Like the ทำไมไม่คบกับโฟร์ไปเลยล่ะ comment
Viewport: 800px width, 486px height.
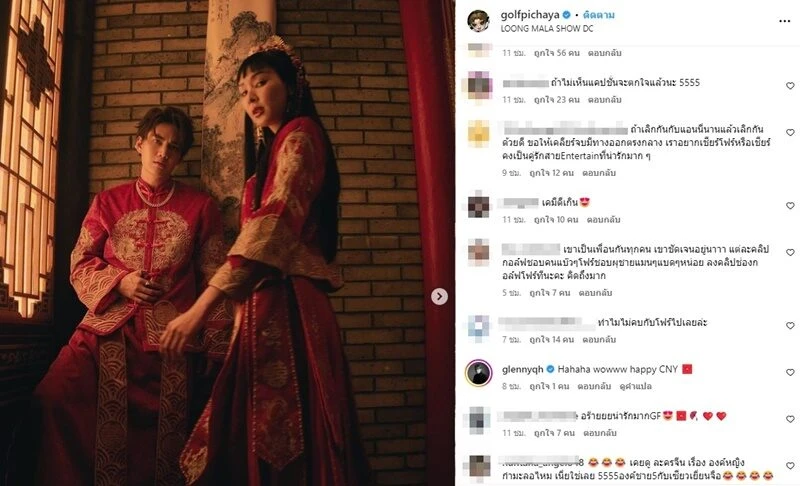(790, 325)
